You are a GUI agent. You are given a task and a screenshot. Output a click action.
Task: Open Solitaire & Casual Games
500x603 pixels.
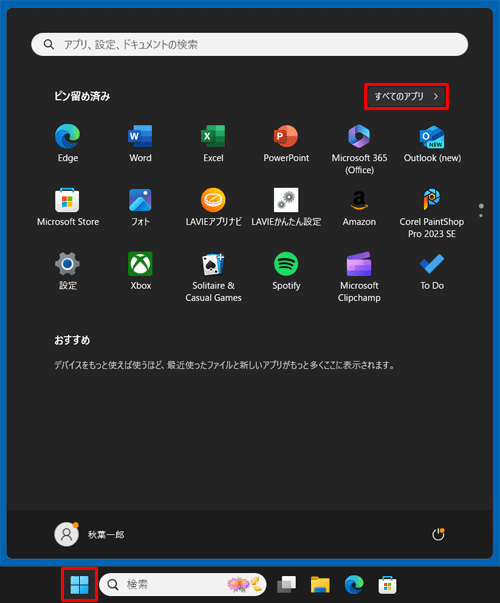tap(213, 277)
